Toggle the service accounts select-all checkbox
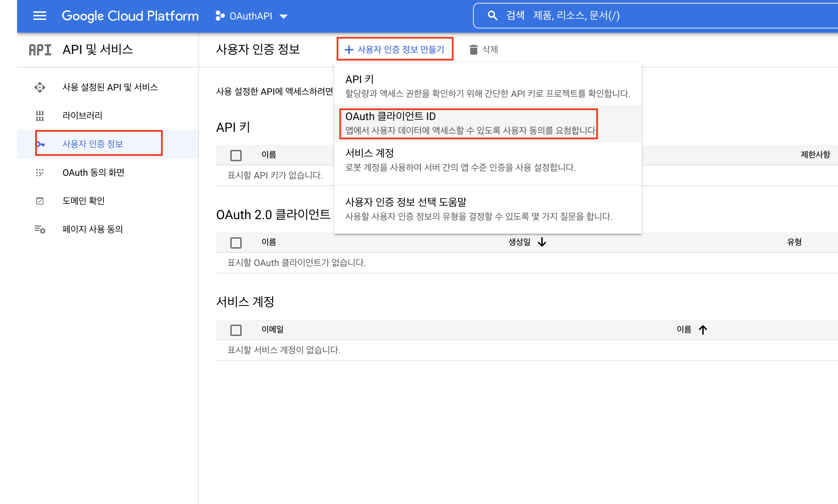838x504 pixels. pyautogui.click(x=236, y=330)
